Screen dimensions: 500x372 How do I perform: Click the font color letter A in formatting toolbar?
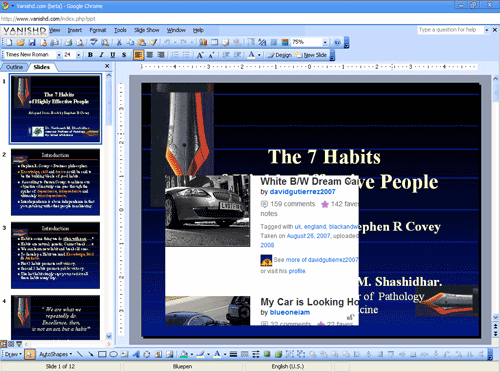[251, 55]
